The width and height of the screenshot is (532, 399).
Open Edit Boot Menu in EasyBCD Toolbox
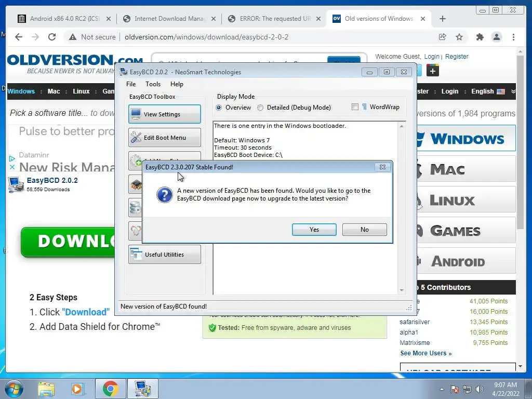(165, 137)
